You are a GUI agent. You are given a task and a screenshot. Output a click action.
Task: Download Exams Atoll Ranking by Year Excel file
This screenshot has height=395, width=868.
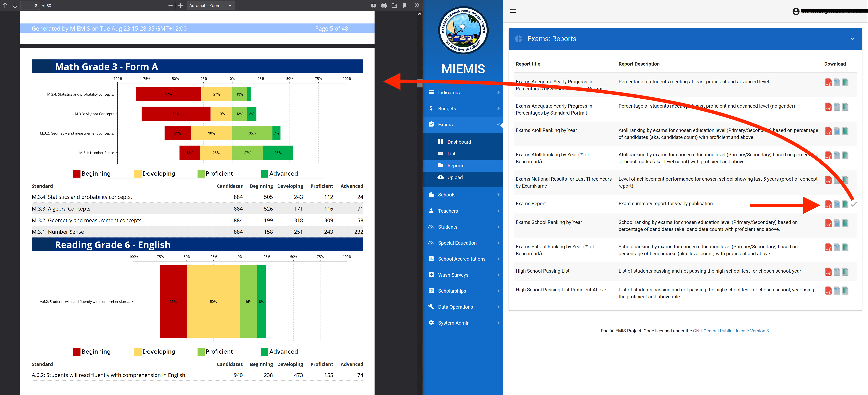tap(845, 131)
